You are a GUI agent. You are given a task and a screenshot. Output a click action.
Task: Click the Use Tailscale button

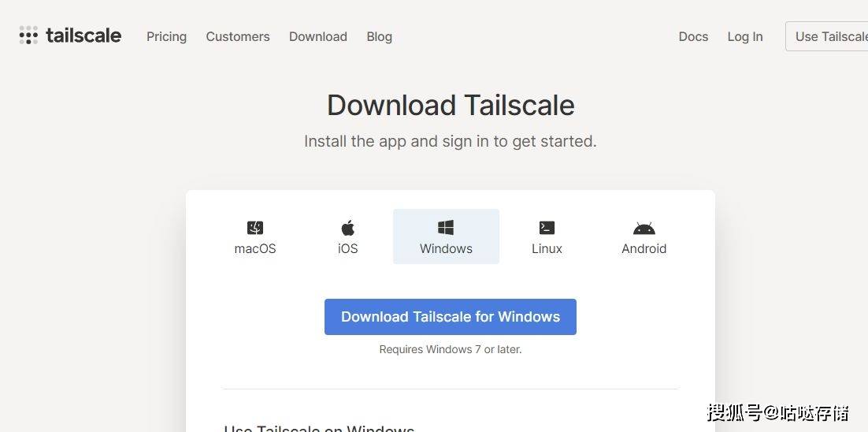click(x=827, y=36)
